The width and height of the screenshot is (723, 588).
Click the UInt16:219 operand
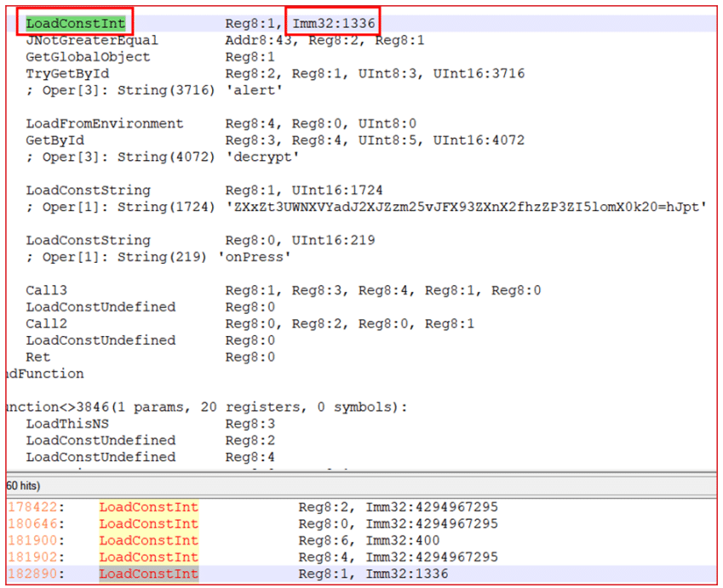[333, 240]
